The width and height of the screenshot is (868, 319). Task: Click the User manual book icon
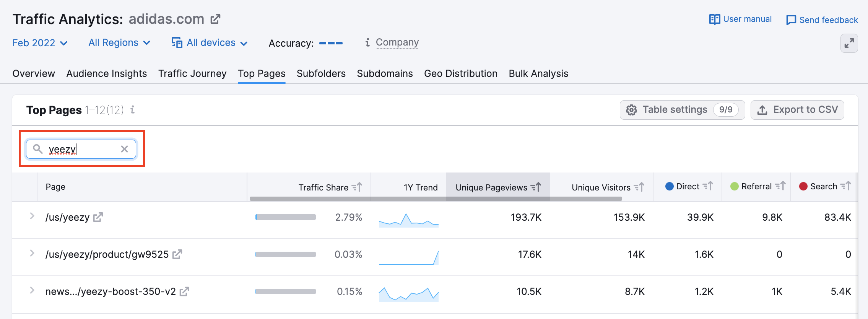click(714, 20)
